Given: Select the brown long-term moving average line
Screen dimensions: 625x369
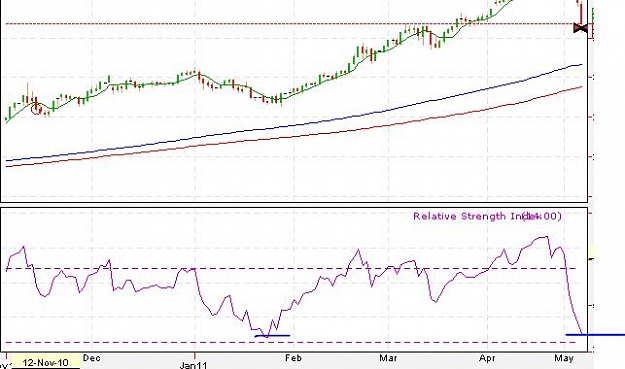Looking at the screenshot, I should click(294, 138).
